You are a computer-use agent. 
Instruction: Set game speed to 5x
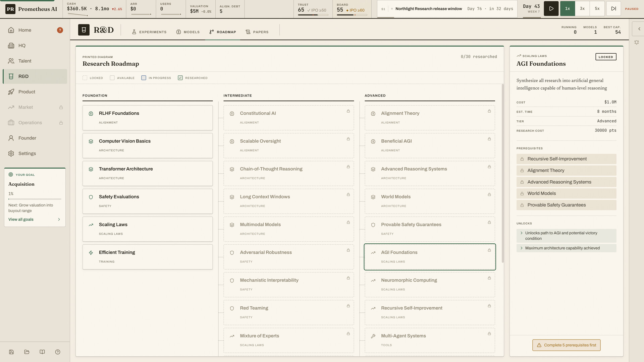597,9
